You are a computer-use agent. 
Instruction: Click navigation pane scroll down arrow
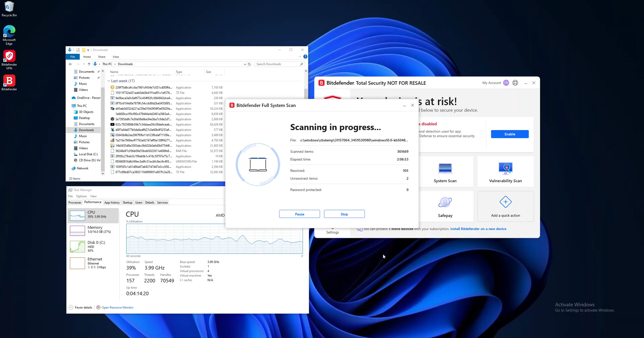103,174
